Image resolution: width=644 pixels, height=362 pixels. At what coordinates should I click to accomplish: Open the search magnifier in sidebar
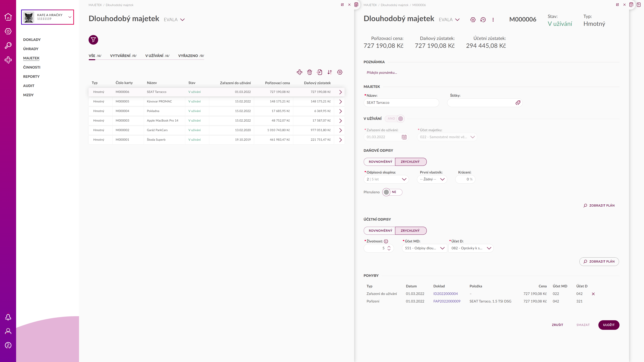tap(8, 45)
